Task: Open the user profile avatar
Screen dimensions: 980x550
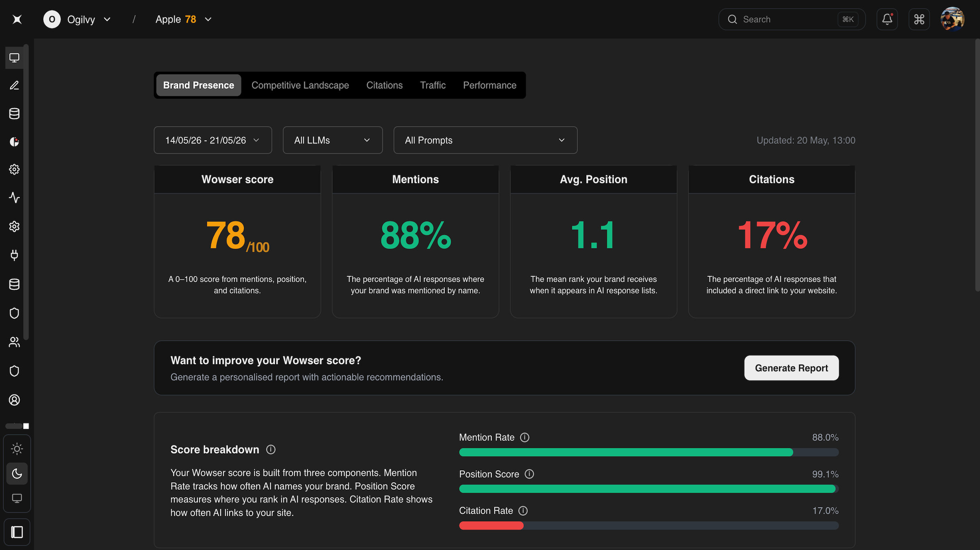Action: point(952,19)
